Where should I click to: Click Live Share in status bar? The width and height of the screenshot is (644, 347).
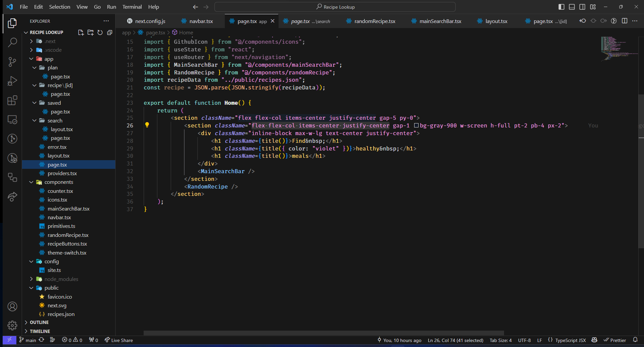coord(119,340)
